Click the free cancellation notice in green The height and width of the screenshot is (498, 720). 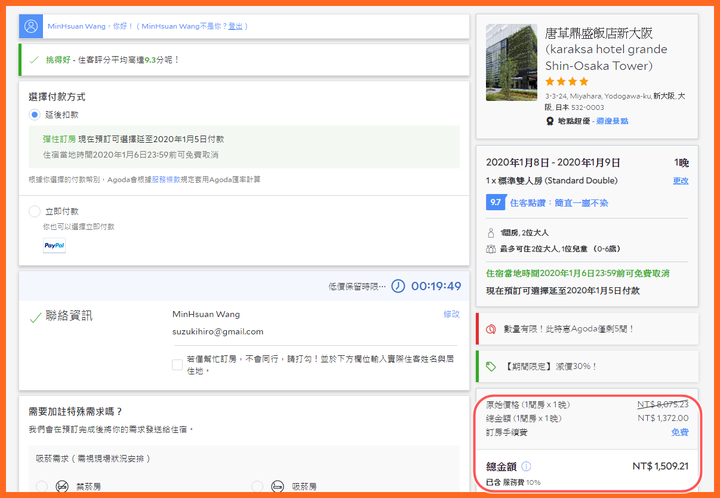click(x=578, y=273)
